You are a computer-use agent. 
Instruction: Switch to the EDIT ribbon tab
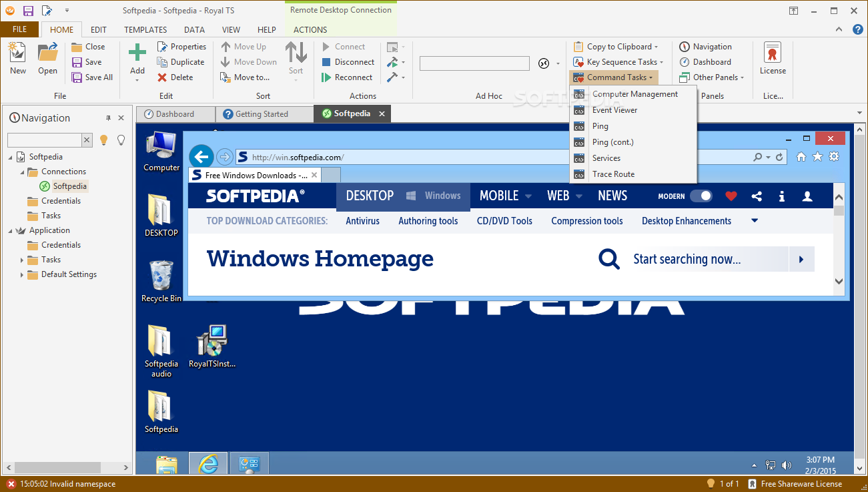tap(99, 29)
